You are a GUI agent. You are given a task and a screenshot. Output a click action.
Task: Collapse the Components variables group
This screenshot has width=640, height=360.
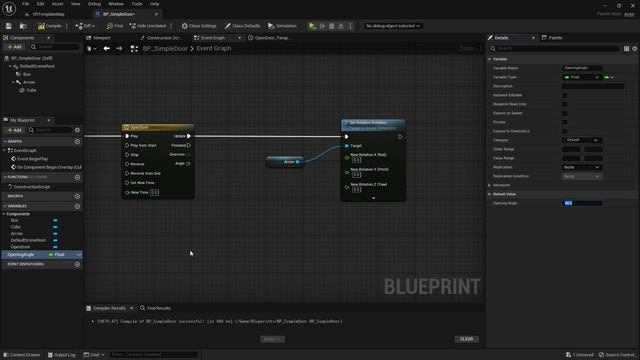pyautogui.click(x=4, y=214)
